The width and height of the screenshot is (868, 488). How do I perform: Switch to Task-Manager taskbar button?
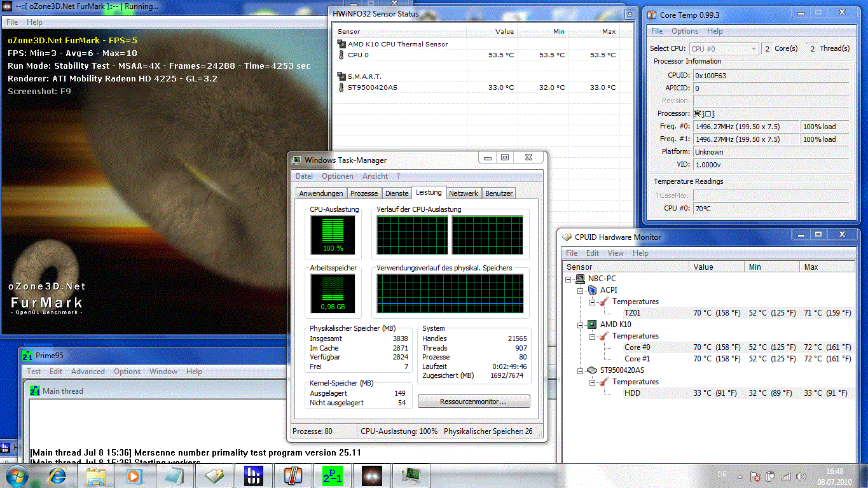pos(411,475)
